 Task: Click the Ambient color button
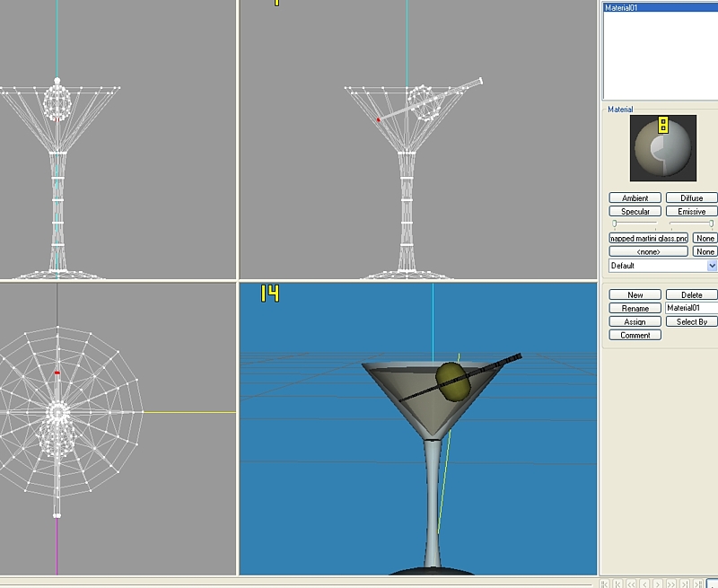[x=635, y=197]
